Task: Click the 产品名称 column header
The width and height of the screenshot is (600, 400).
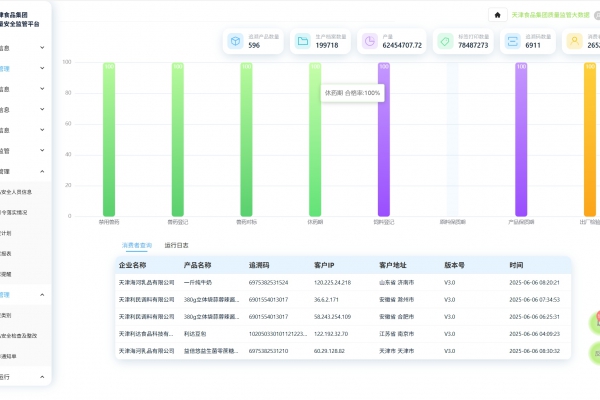Action: pyautogui.click(x=197, y=265)
